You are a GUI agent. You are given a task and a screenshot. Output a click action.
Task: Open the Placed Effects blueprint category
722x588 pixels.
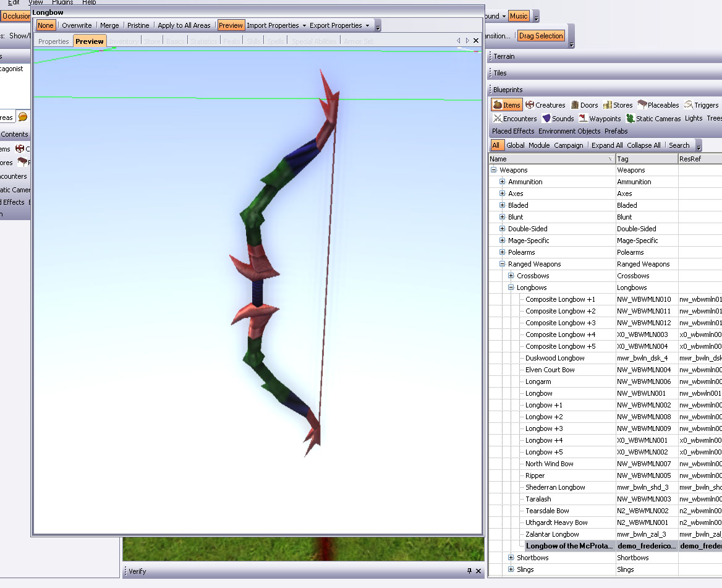[x=513, y=131]
